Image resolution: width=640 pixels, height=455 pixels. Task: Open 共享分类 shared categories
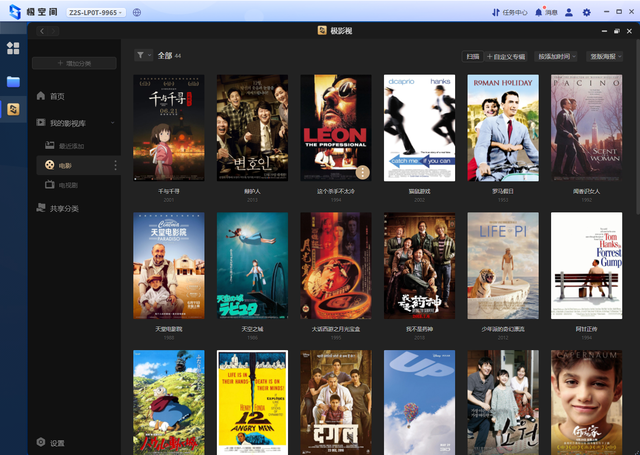pyautogui.click(x=58, y=209)
